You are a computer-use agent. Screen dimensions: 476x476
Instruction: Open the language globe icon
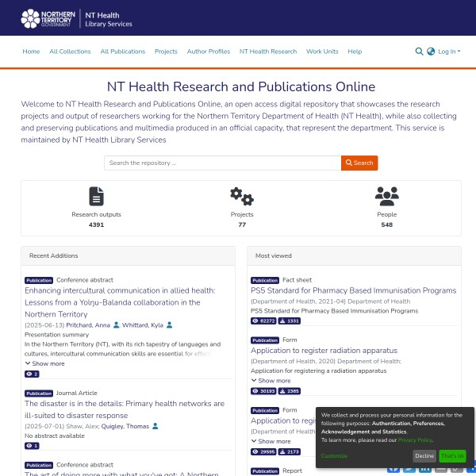431,52
